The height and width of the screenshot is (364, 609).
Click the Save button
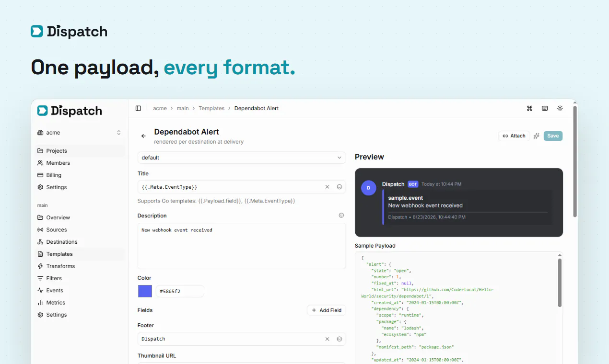(x=553, y=136)
